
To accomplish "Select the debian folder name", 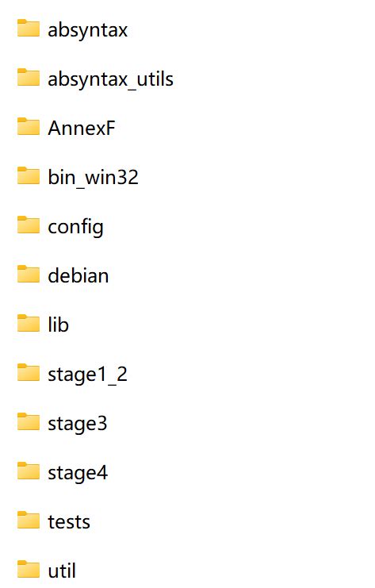I will pyautogui.click(x=78, y=275).
